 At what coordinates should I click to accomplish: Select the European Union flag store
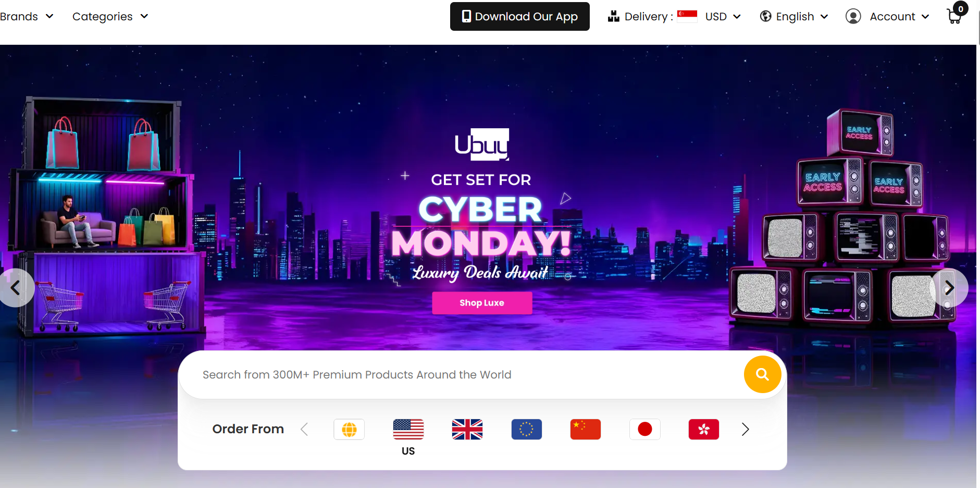tap(527, 429)
